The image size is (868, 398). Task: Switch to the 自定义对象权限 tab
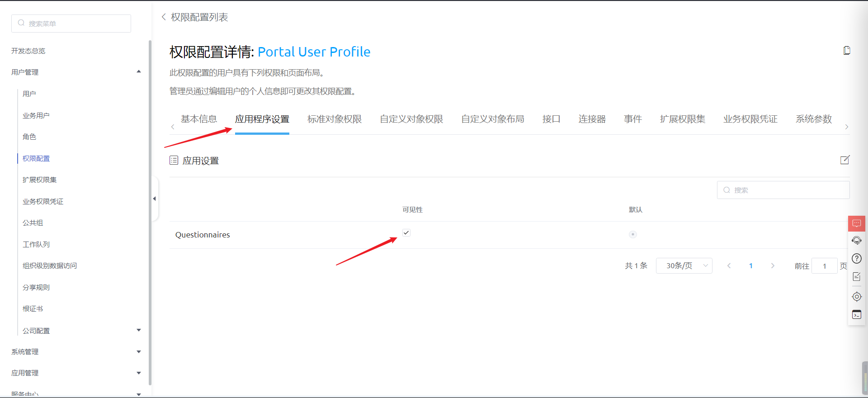pos(411,119)
